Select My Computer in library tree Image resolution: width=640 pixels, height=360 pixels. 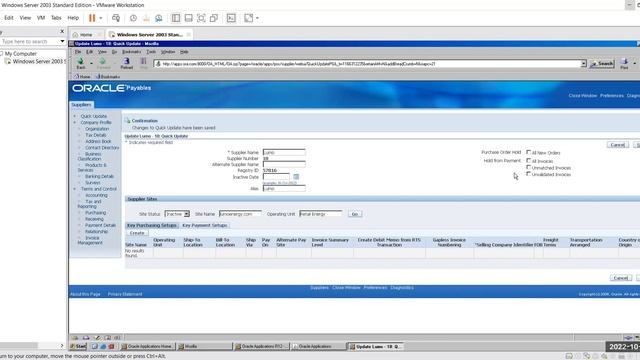coord(20,54)
